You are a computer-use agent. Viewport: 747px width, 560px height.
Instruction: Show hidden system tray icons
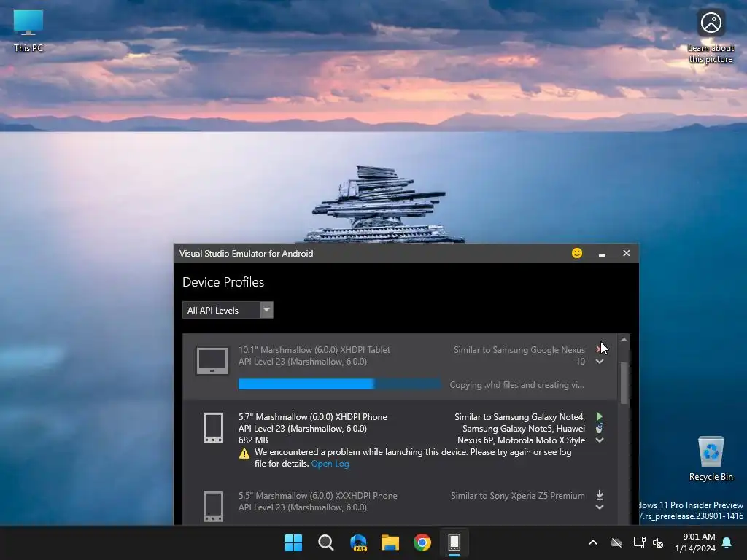tap(593, 542)
